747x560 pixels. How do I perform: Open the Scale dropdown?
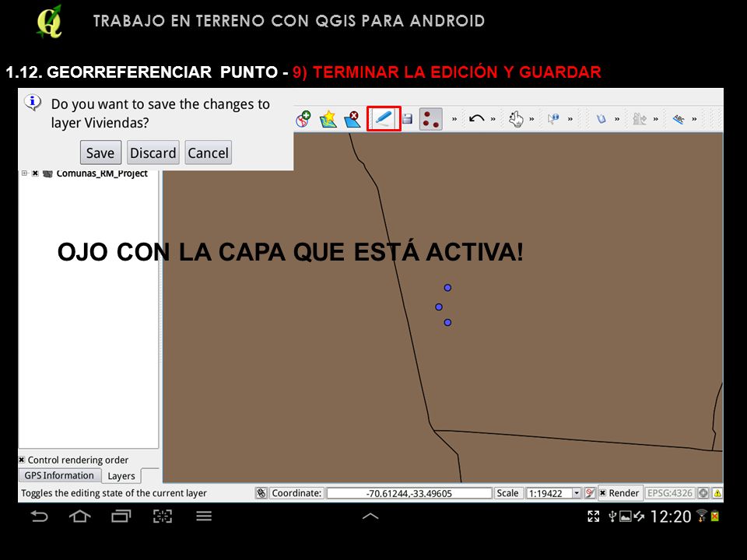click(x=577, y=493)
